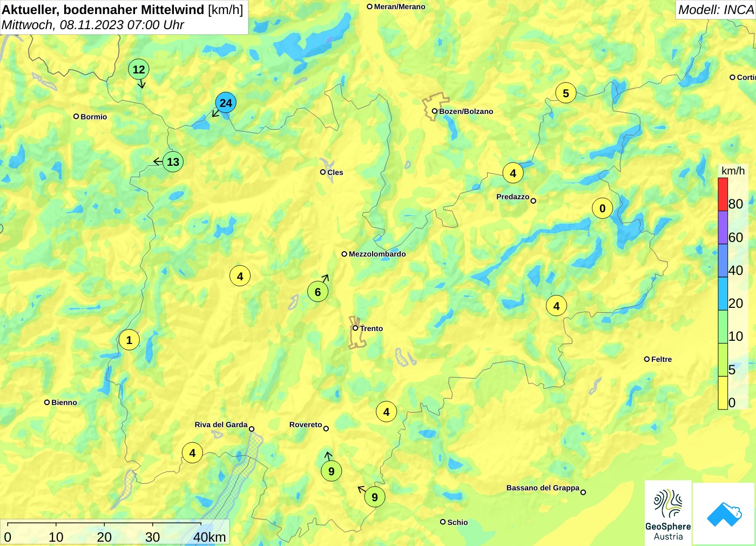
Task: Click the light blue 20 km/h legend color
Action: (x=723, y=294)
